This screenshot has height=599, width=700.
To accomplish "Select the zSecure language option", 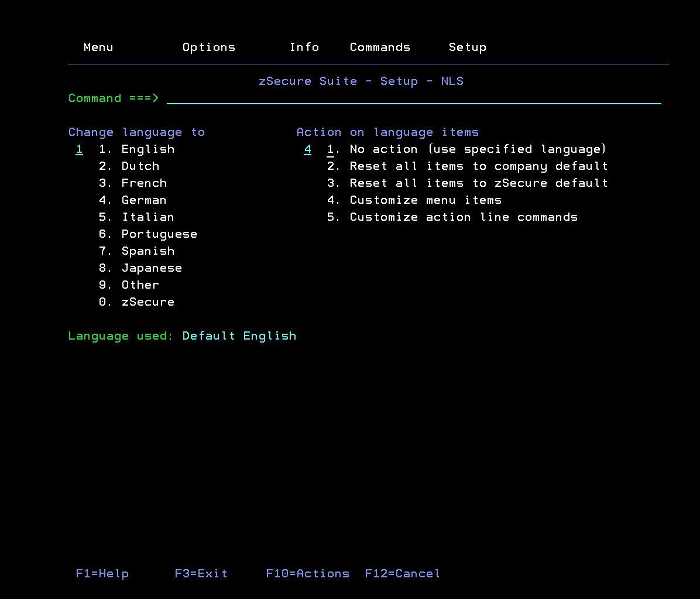I will click(136, 302).
